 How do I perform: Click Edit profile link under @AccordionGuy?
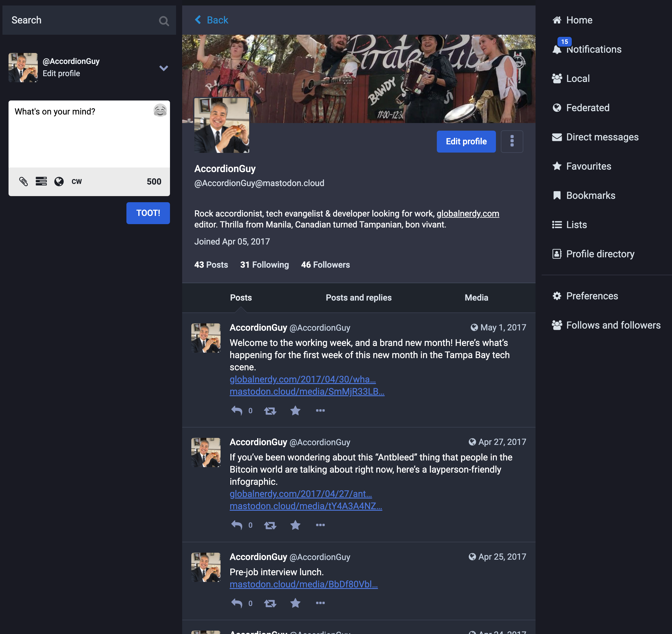coord(61,73)
